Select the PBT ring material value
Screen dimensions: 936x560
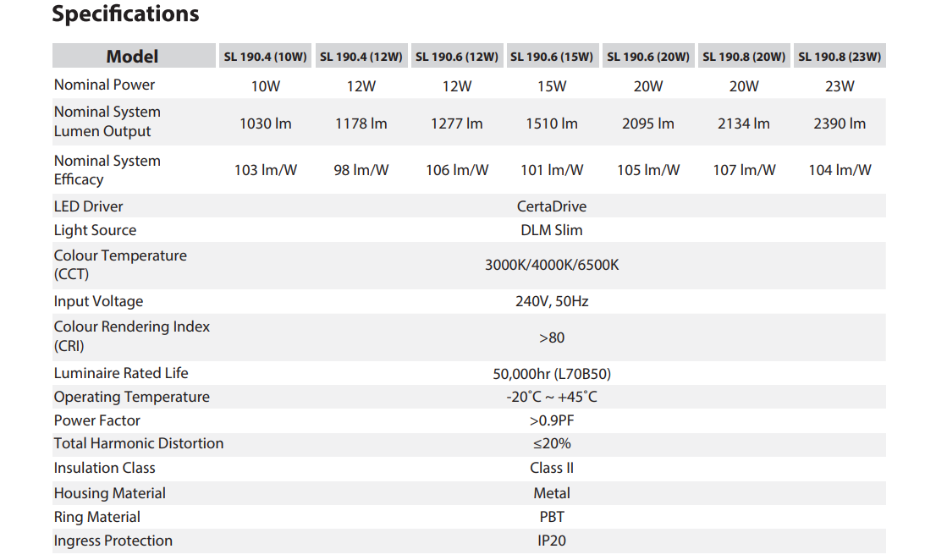point(552,517)
